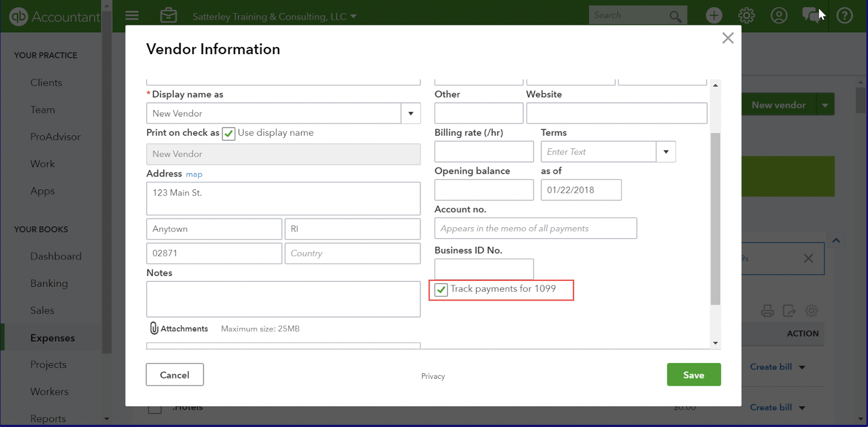868x427 pixels.
Task: Open the QuickBooks Accountant logo home
Action: pyautogui.click(x=55, y=16)
